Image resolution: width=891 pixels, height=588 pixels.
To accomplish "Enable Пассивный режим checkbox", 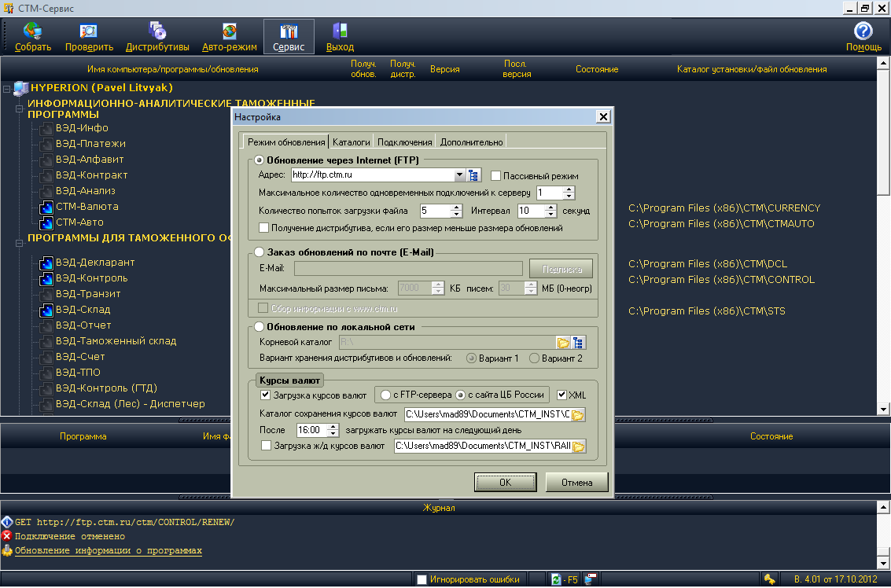I will tap(495, 176).
